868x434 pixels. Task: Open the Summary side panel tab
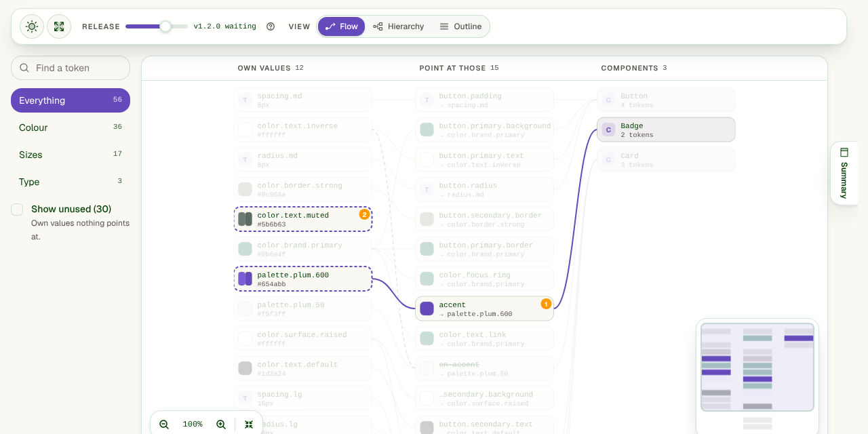844,173
